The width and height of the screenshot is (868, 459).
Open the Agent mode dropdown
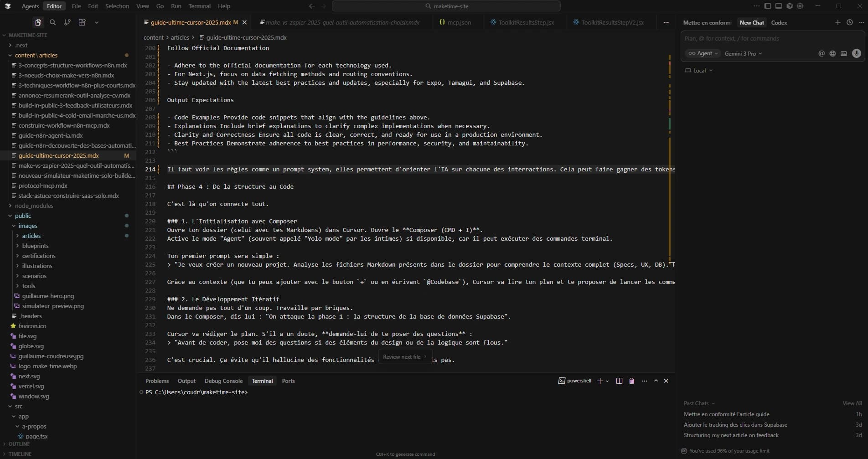pyautogui.click(x=703, y=53)
